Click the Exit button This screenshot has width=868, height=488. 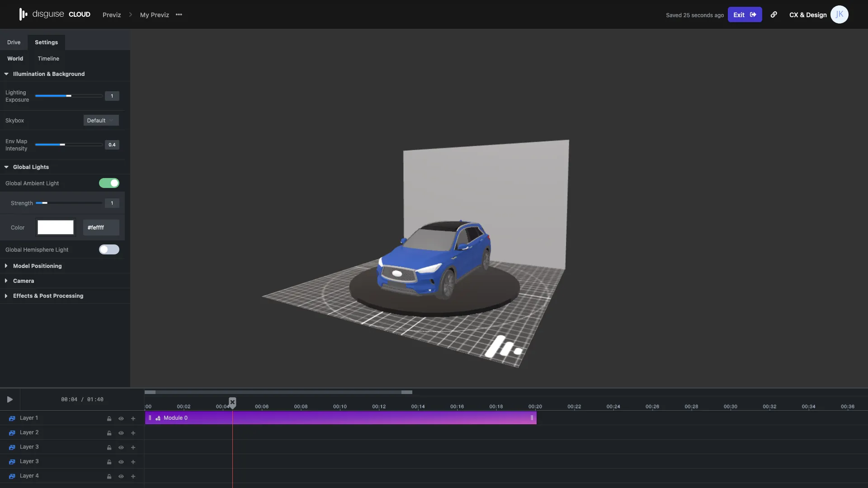[745, 14]
